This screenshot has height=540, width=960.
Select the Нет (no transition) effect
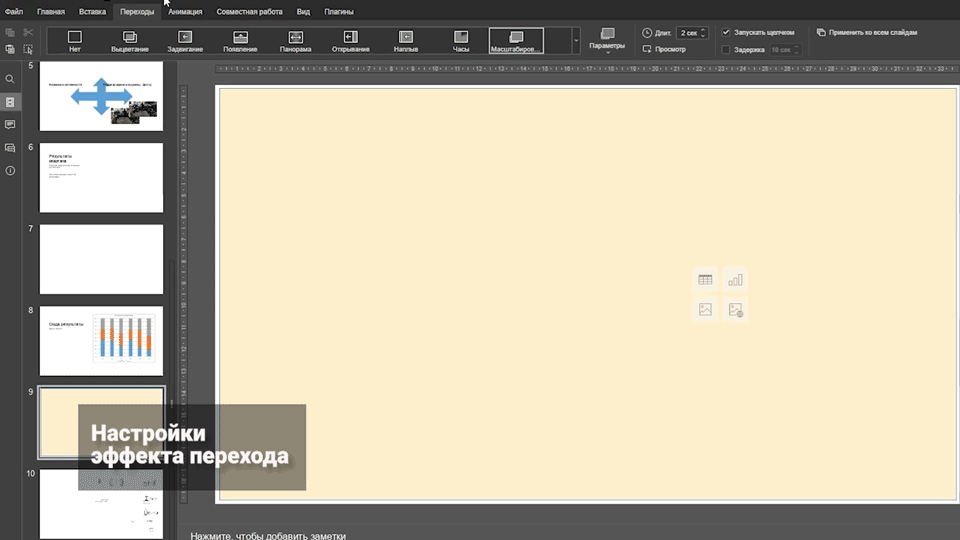tap(75, 41)
